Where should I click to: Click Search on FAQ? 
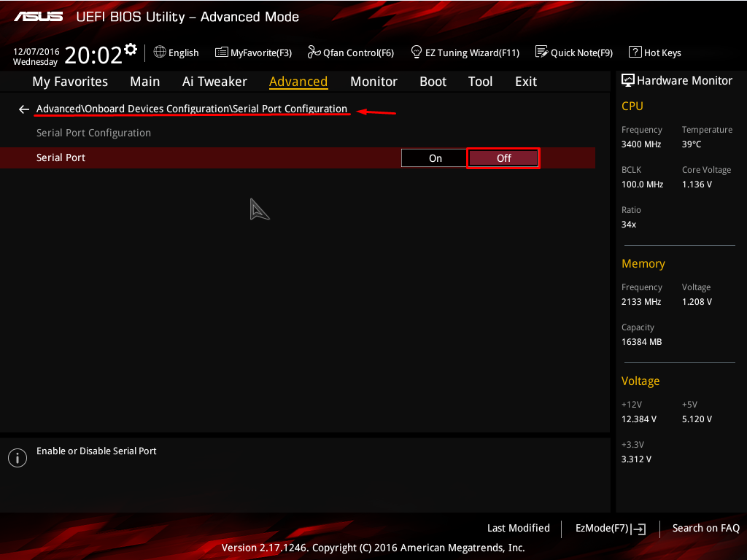coord(705,528)
